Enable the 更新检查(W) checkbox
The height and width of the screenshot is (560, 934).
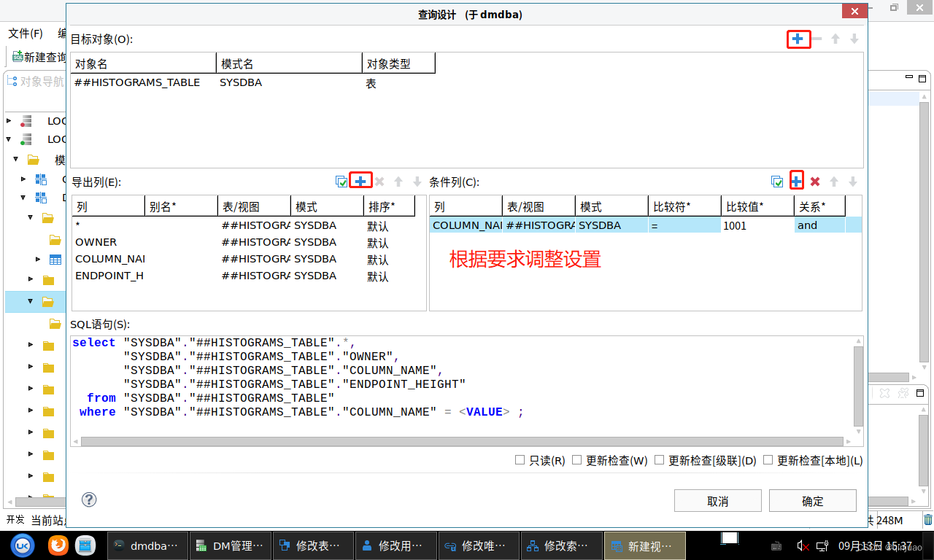pos(576,460)
